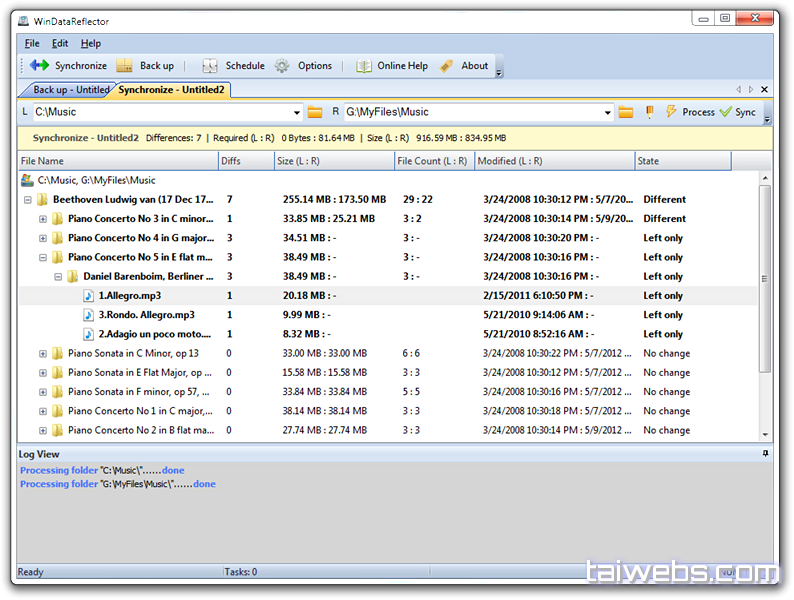Collapse the Daniel Barenboim, Berliner folder

[58, 277]
